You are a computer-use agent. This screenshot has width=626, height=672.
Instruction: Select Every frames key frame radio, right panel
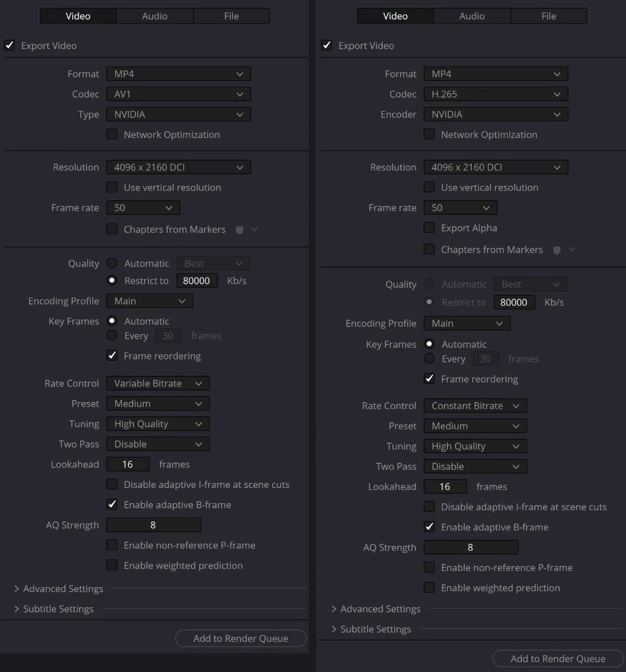click(x=429, y=358)
